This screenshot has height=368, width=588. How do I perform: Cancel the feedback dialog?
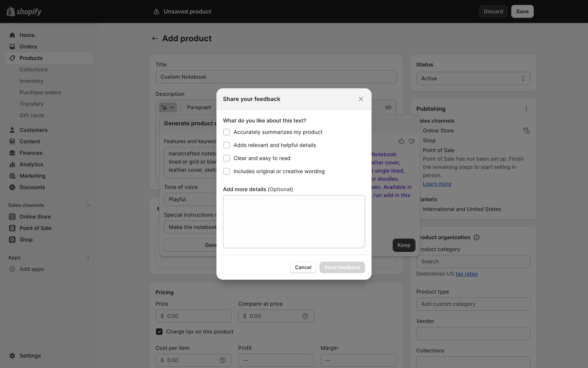coord(303,267)
